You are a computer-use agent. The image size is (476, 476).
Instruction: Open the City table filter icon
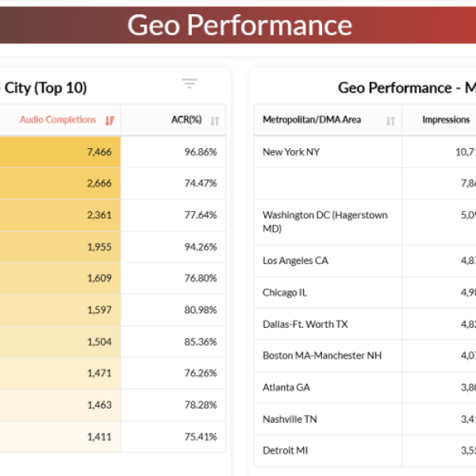190,83
